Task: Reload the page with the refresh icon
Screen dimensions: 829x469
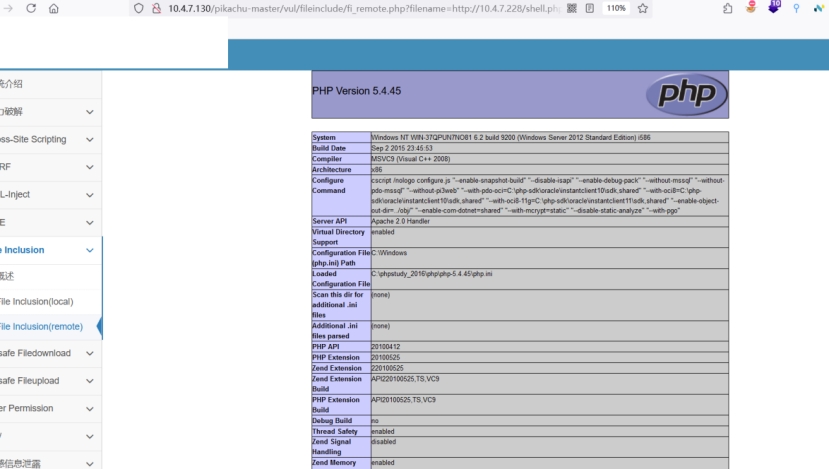Action: pyautogui.click(x=31, y=8)
